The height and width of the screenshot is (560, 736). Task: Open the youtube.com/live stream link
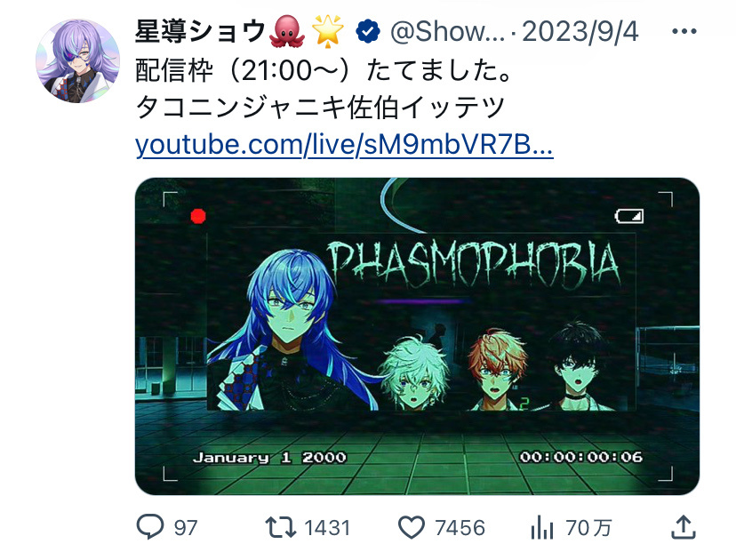(x=344, y=144)
